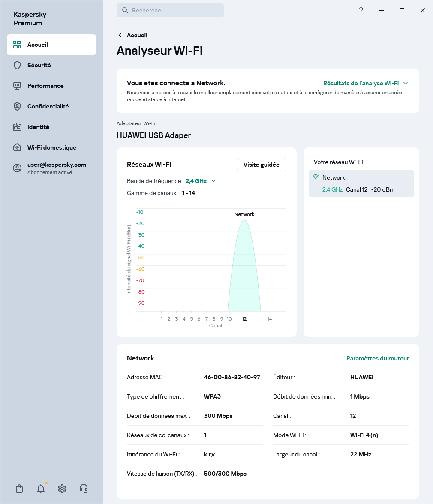The width and height of the screenshot is (433, 504).
Task: Select Network in Votre réseau Wi-Fi list
Action: (x=361, y=183)
